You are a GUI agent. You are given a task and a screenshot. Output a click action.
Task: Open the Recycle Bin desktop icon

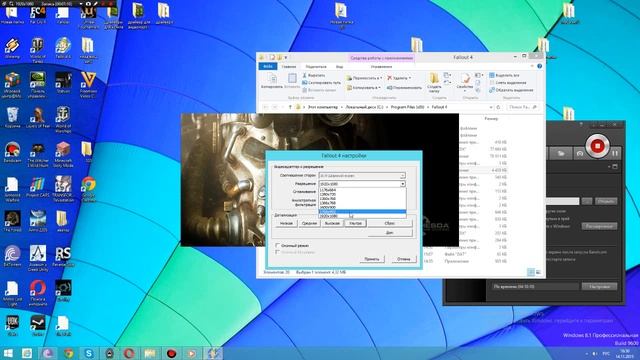click(x=12, y=118)
